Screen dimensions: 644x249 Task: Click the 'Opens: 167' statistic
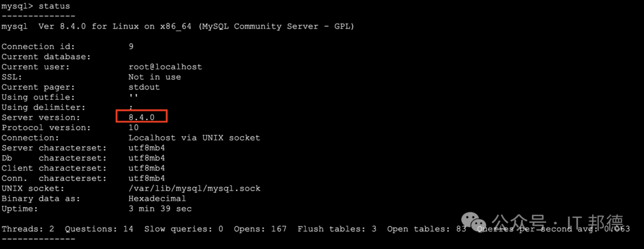[x=260, y=229]
